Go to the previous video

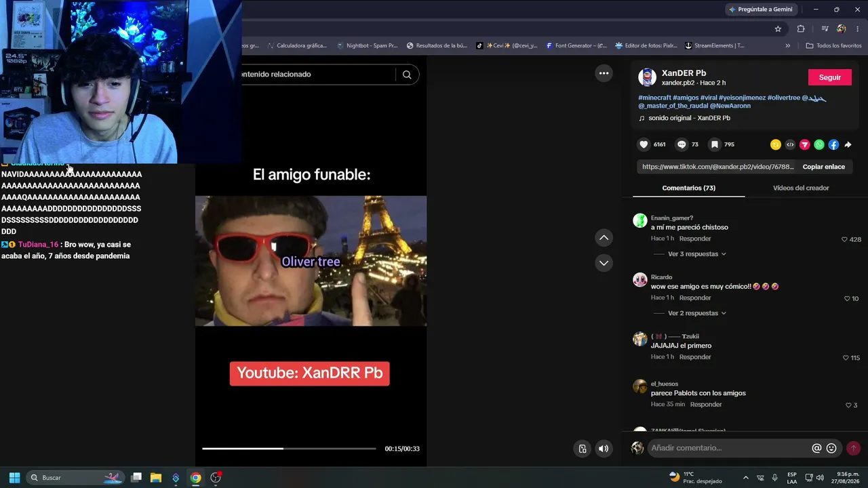tap(604, 238)
